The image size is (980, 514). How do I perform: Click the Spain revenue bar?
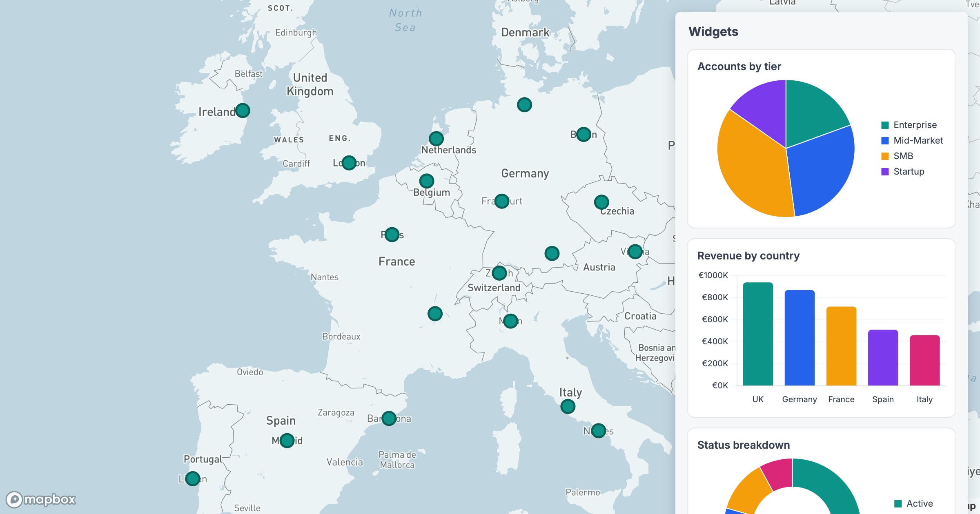883,357
